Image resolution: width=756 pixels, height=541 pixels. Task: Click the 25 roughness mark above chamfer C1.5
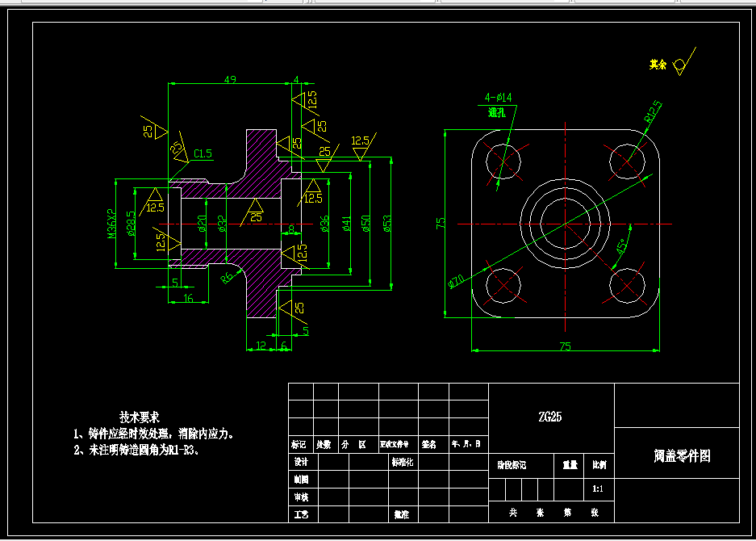point(175,145)
